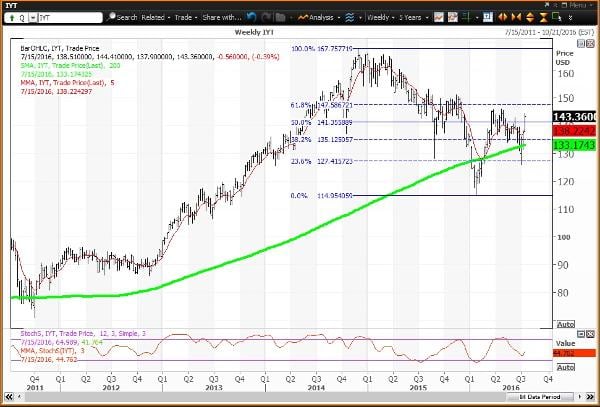Viewport: 600px width, 407px height.
Task: Open the Q symbol type dropdown arrow
Action: point(33,18)
